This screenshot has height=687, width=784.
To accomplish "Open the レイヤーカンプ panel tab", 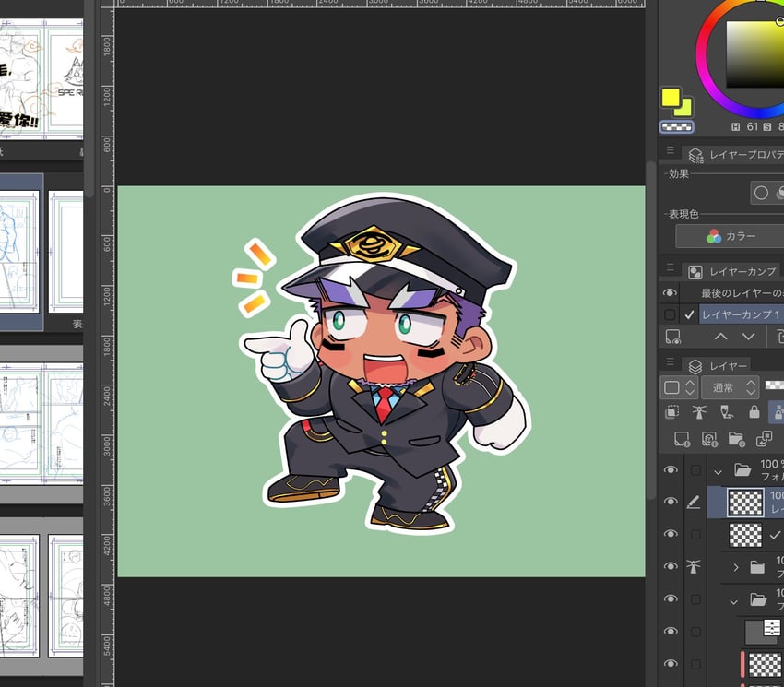I will tap(733, 272).
